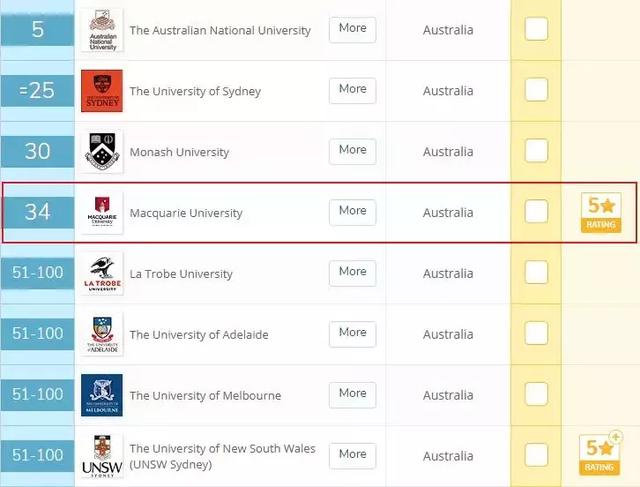Viewport: 640px width, 487px height.
Task: Click the University of Melbourne blue logo
Action: (102, 395)
